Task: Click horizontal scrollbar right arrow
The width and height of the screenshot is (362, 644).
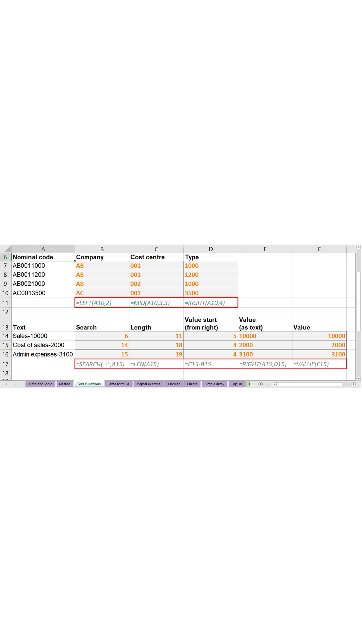Action: (353, 384)
